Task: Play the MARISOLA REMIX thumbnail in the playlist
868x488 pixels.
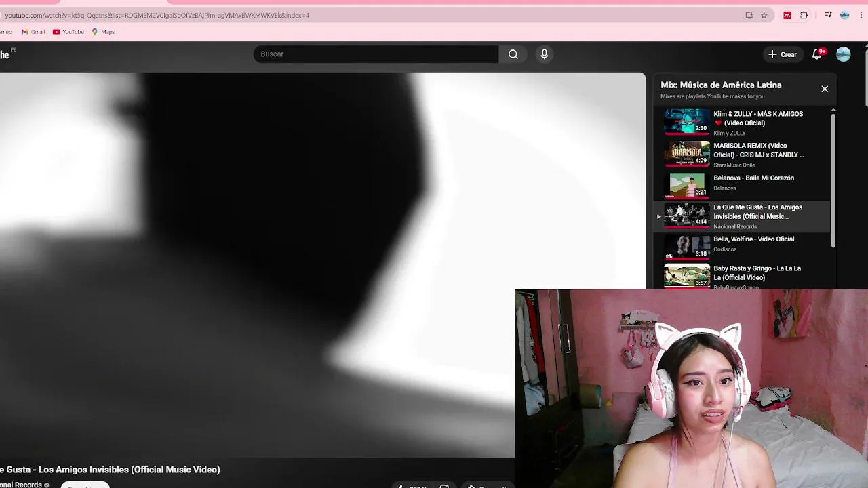Action: click(x=687, y=153)
